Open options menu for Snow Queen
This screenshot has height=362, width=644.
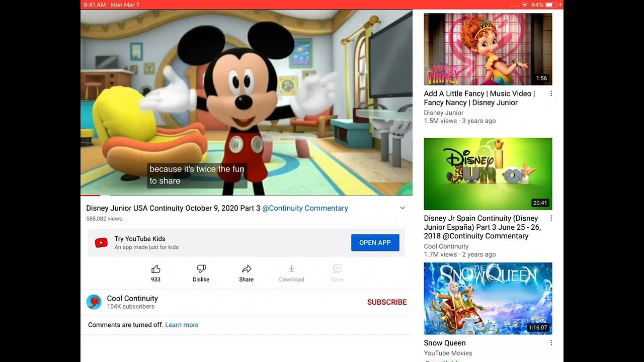(551, 343)
